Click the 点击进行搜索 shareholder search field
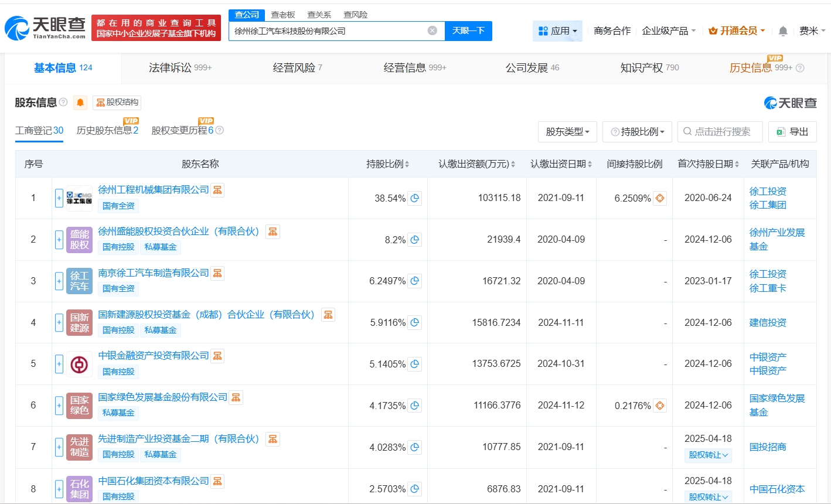This screenshot has width=831, height=504. (x=720, y=132)
